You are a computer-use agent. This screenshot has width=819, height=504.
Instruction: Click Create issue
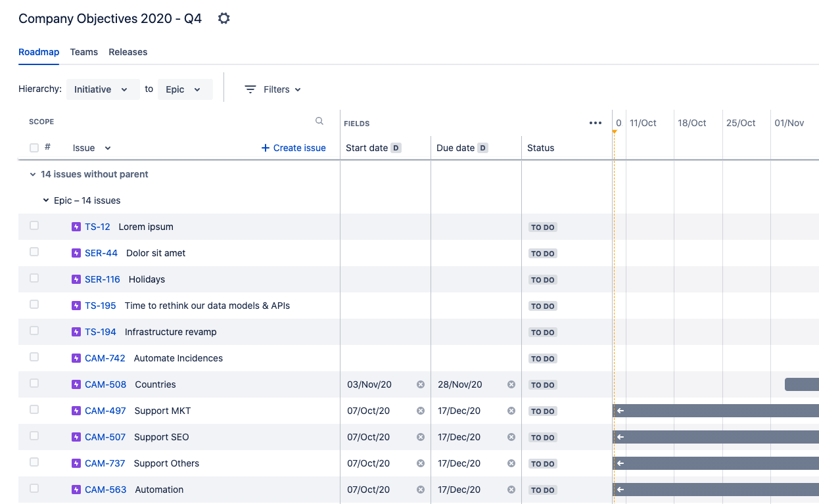pyautogui.click(x=294, y=148)
